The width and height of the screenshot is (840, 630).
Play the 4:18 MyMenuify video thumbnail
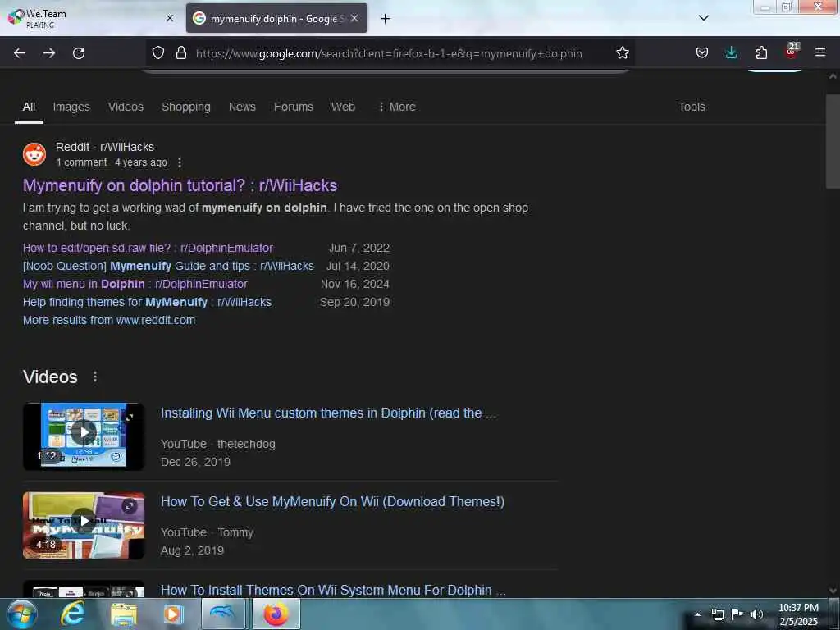[84, 526]
